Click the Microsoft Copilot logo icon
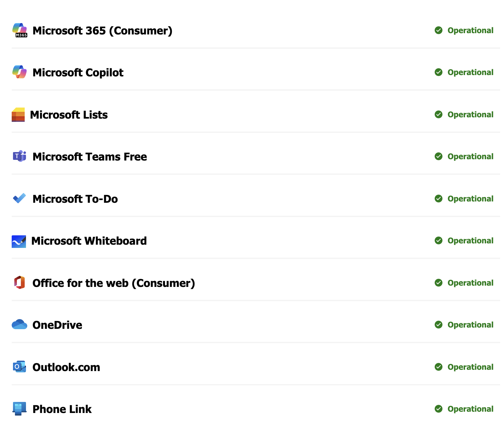The height and width of the screenshot is (425, 504). click(x=19, y=72)
